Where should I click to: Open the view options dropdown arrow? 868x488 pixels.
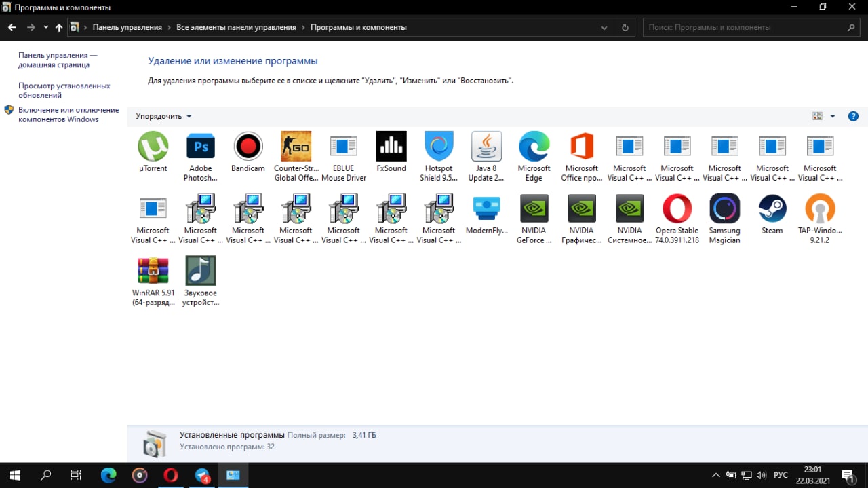[x=833, y=116]
